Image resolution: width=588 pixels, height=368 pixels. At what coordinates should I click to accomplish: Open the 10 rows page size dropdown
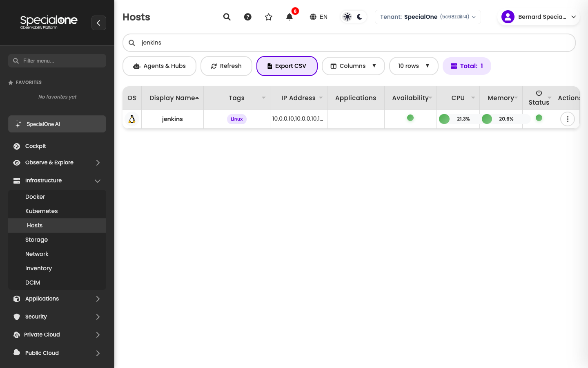point(414,66)
